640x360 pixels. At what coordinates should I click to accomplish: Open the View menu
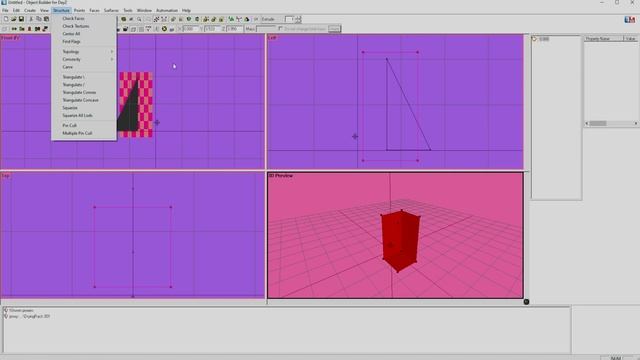[44, 10]
